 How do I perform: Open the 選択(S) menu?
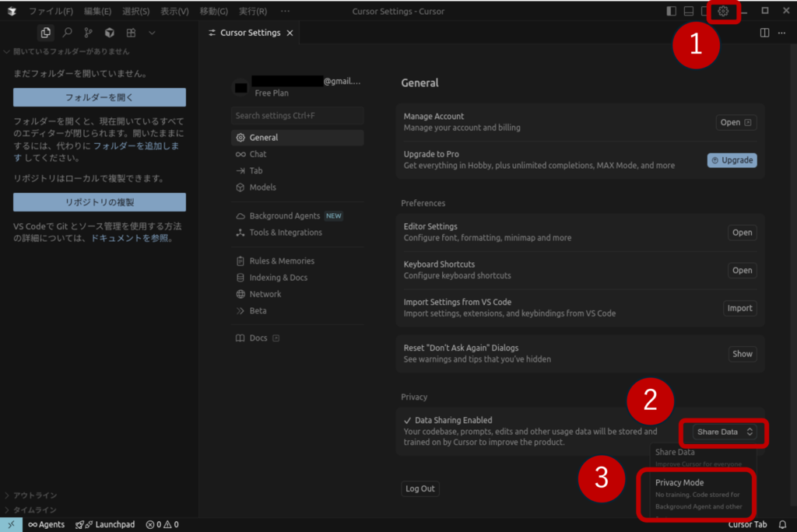[x=135, y=11]
